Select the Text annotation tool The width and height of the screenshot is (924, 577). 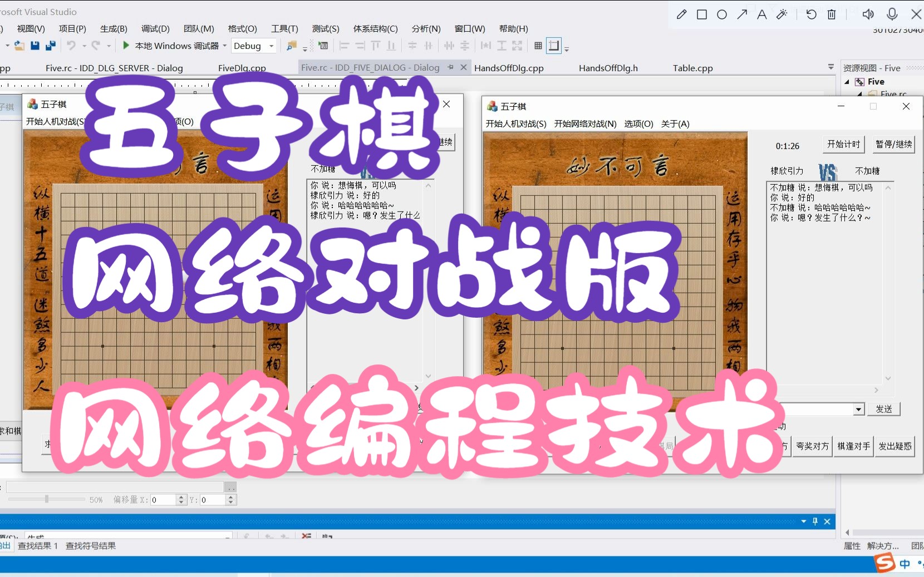(762, 14)
